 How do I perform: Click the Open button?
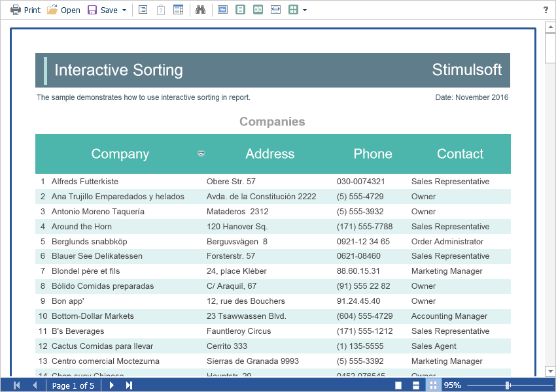click(x=63, y=10)
